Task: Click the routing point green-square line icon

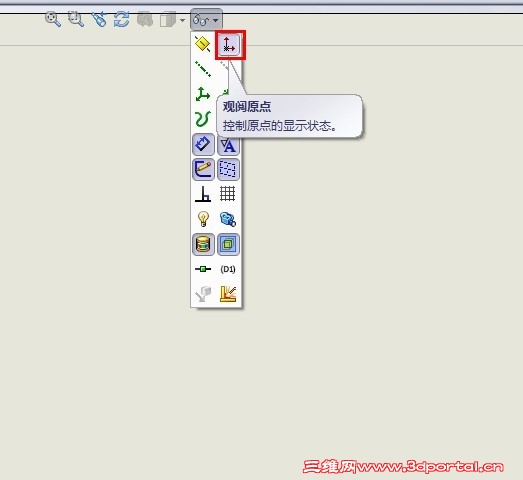Action: pyautogui.click(x=203, y=269)
